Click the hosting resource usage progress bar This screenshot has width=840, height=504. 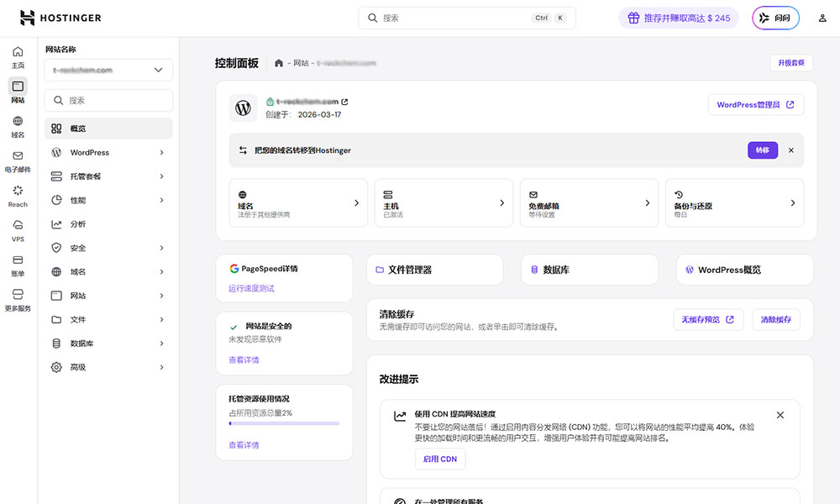tap(284, 423)
